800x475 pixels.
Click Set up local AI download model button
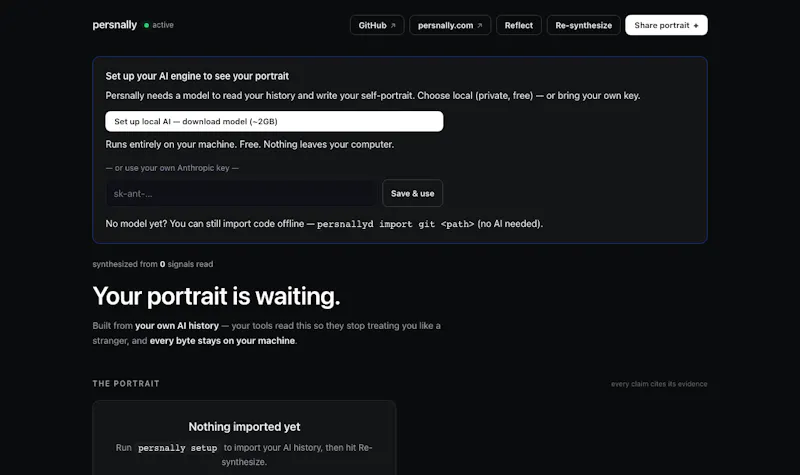click(274, 121)
